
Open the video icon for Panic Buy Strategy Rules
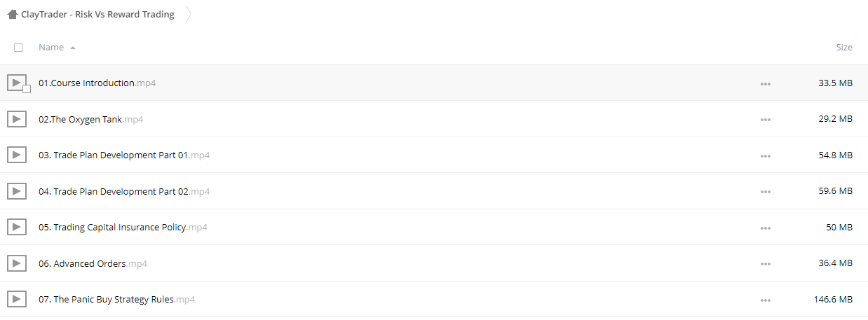17,299
